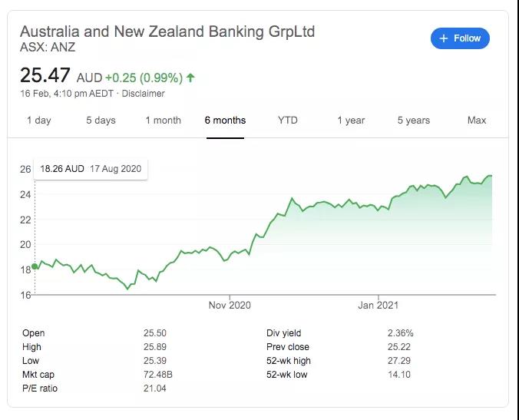Viewport: 519px width, 420px height.
Task: Click the blue Follow button
Action: [x=460, y=38]
